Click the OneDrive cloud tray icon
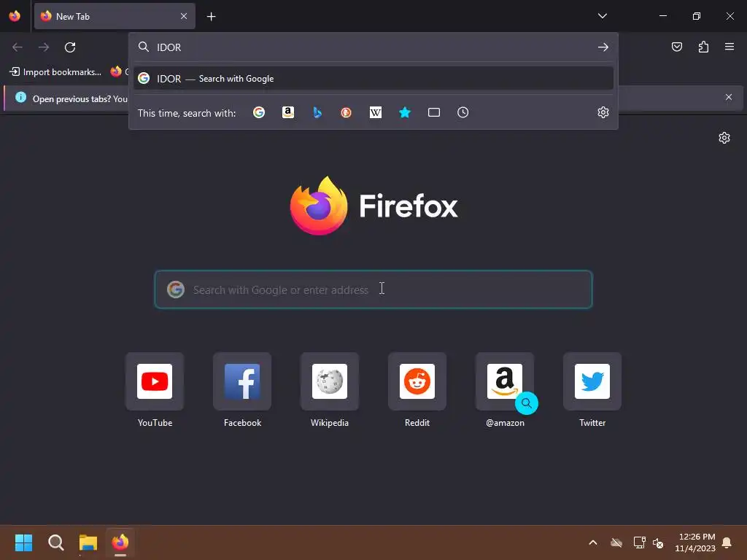This screenshot has width=747, height=560. [616, 542]
